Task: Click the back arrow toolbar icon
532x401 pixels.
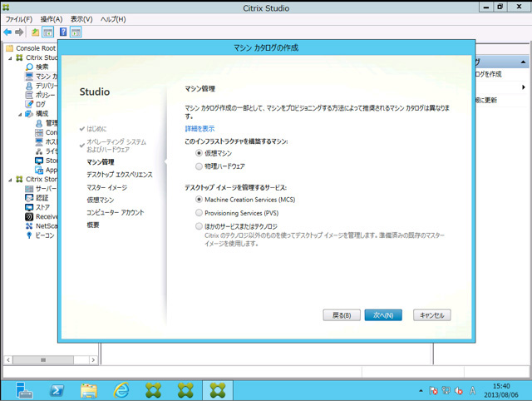Action: pyautogui.click(x=7, y=32)
